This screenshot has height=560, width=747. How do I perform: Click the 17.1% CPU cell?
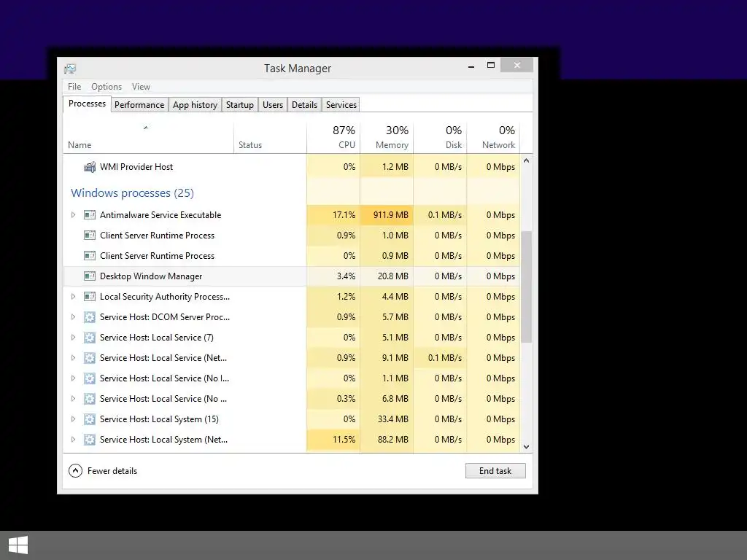(333, 215)
